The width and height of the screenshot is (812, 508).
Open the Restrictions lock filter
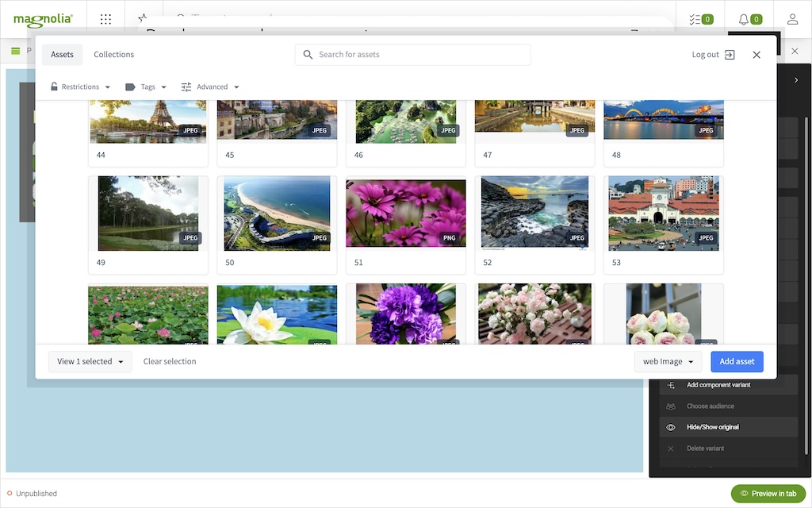coord(54,87)
